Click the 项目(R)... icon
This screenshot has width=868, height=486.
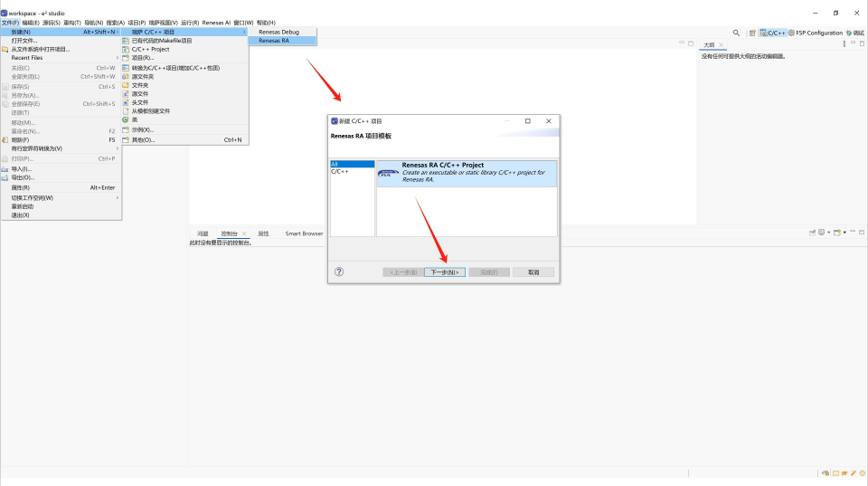coord(126,58)
